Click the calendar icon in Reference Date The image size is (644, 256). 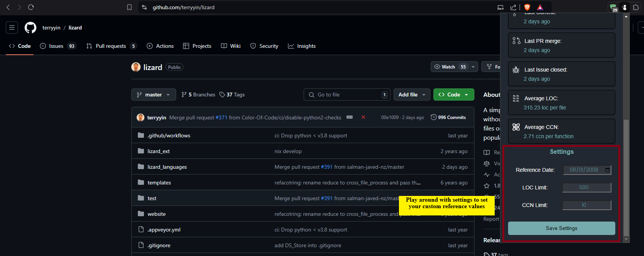(x=607, y=170)
